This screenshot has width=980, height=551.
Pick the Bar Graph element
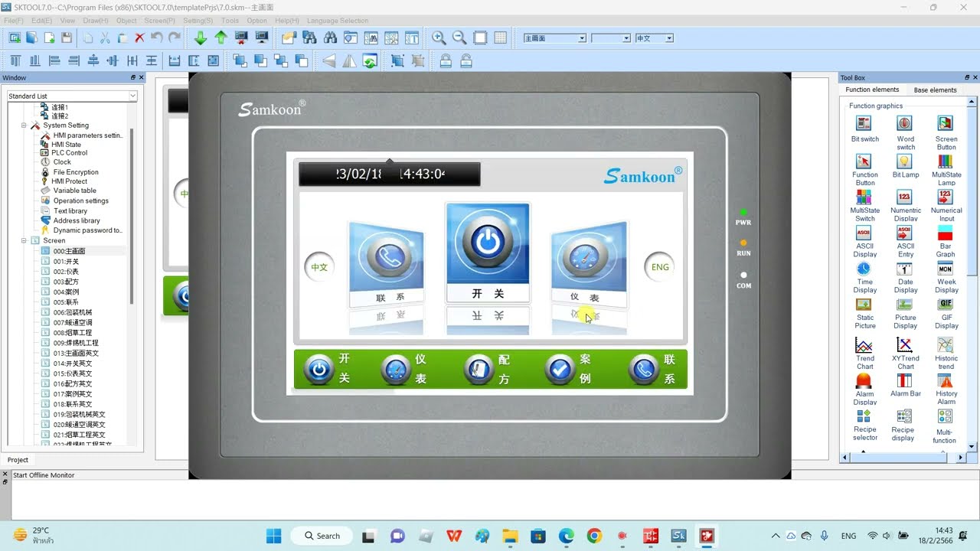946,241
